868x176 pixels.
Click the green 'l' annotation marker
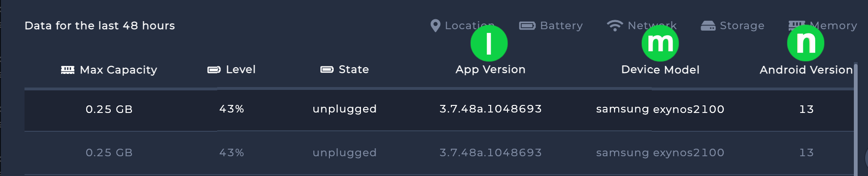(489, 43)
